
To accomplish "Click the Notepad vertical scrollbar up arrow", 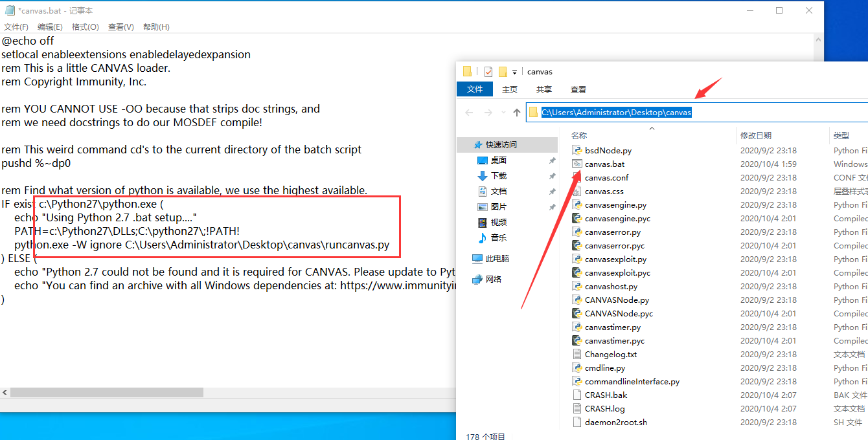I will tap(818, 39).
